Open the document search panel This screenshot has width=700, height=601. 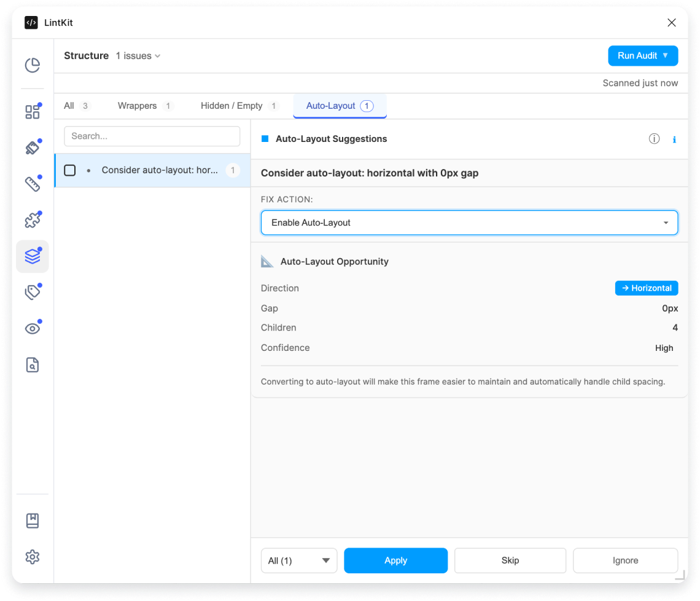tap(32, 364)
